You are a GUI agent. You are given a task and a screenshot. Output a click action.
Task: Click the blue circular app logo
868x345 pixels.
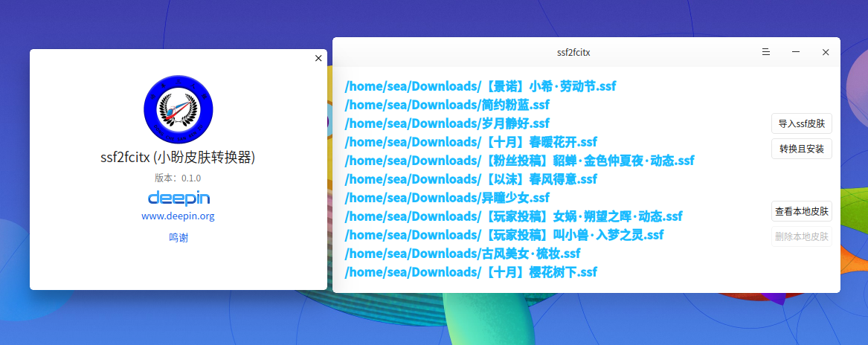tap(179, 109)
